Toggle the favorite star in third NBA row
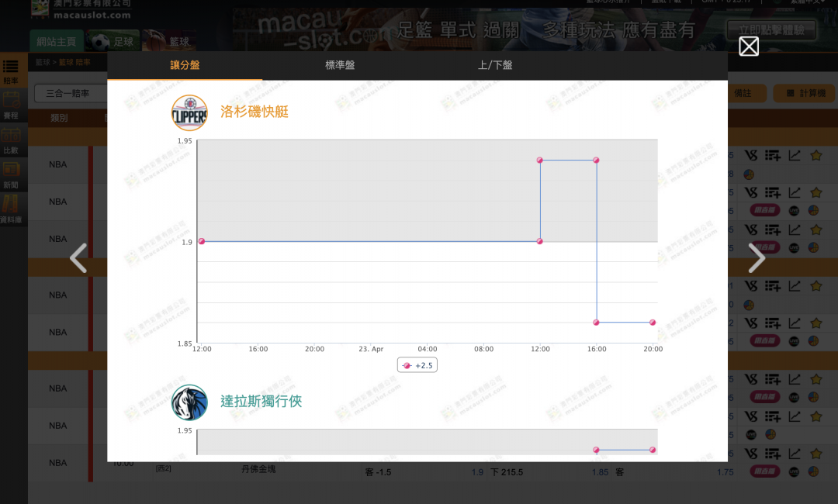The width and height of the screenshot is (838, 504). (816, 230)
